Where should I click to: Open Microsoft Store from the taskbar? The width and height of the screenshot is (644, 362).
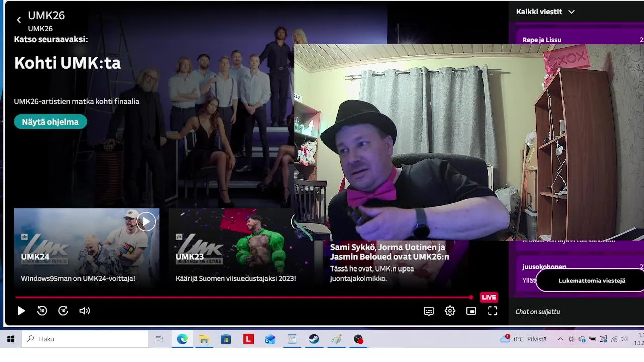(226, 339)
